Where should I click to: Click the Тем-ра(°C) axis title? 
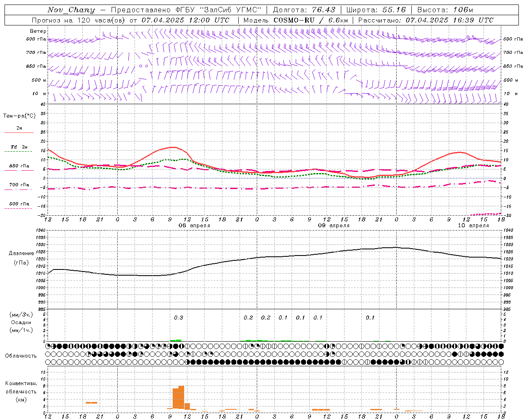[x=19, y=116]
